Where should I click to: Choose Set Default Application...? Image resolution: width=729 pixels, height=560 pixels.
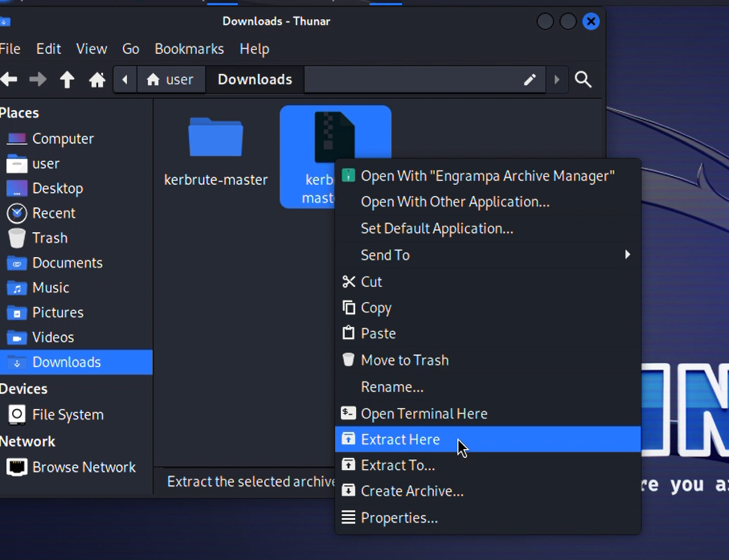point(488,228)
